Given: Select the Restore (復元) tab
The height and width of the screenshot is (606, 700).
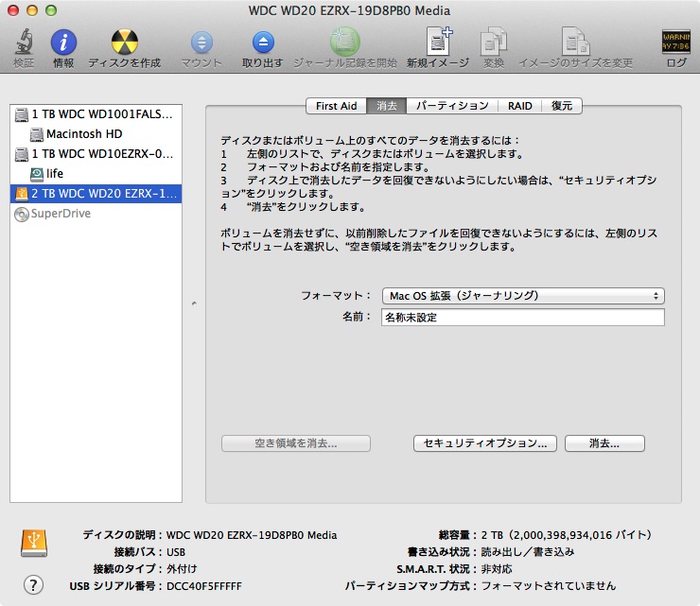Looking at the screenshot, I should [x=562, y=106].
